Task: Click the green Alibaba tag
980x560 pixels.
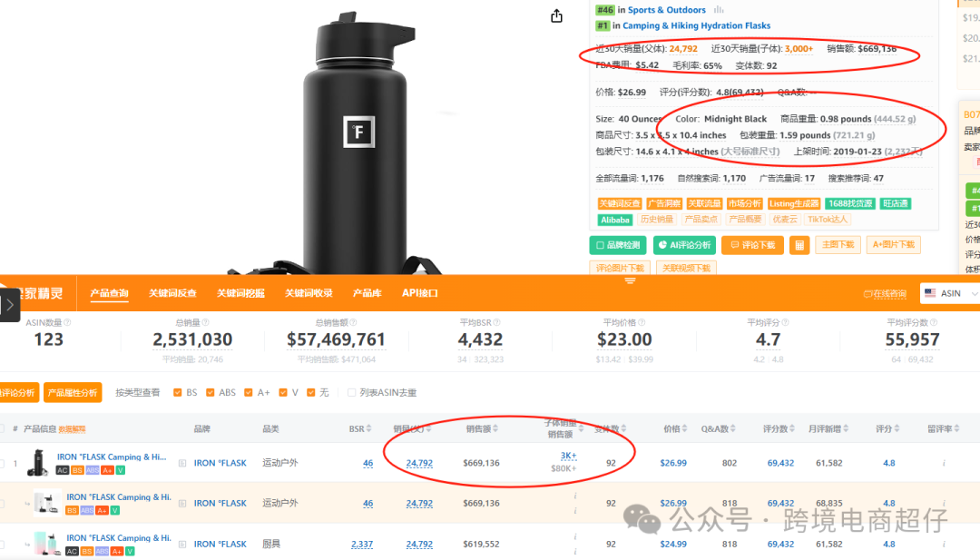Action: click(615, 220)
